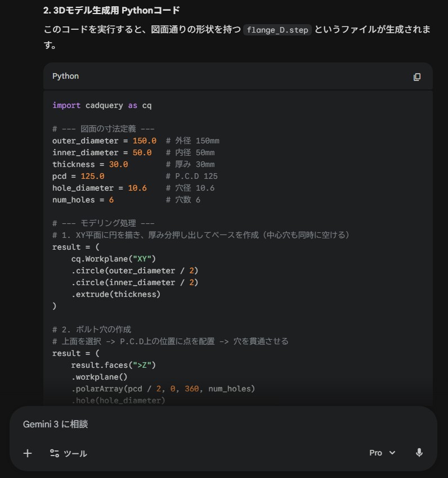
Task: Click the cq.Workplane("XY") code line
Action: pyautogui.click(x=113, y=259)
